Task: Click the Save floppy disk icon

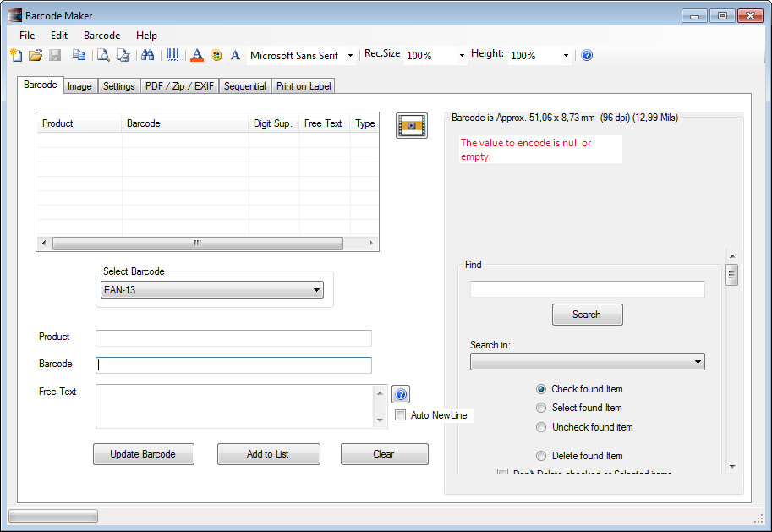Action: pyautogui.click(x=55, y=55)
